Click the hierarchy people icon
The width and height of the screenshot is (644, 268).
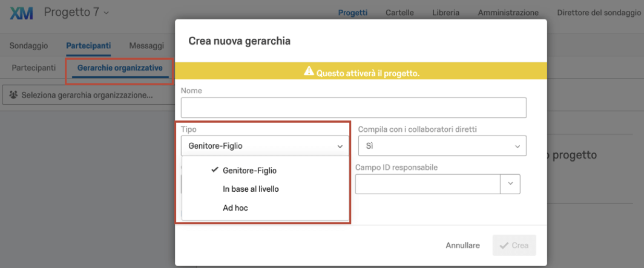pyautogui.click(x=14, y=95)
